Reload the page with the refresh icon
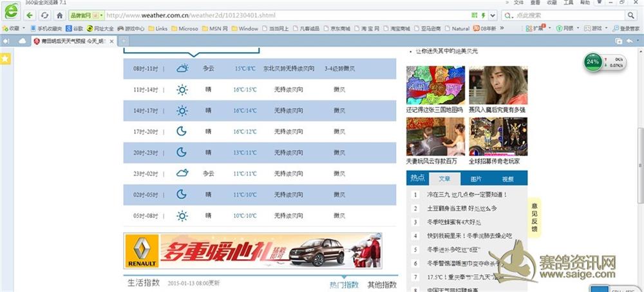Screen dimensions: 644x292 pos(44,15)
